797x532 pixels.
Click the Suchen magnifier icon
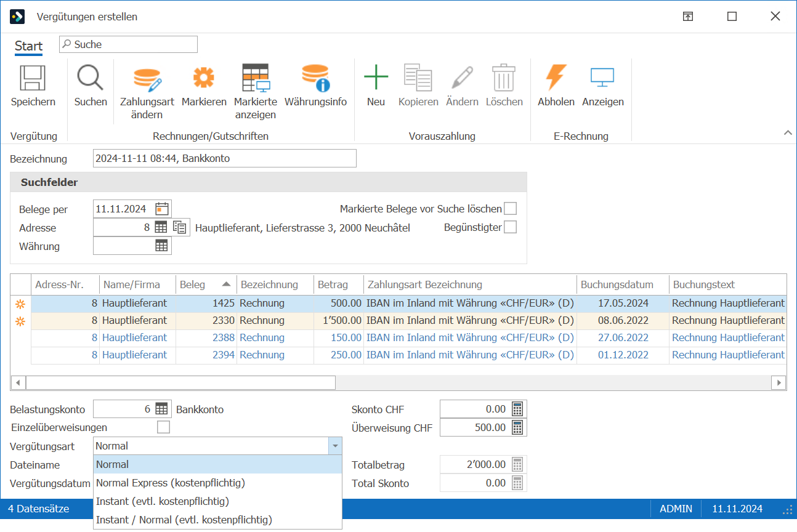pyautogui.click(x=90, y=79)
